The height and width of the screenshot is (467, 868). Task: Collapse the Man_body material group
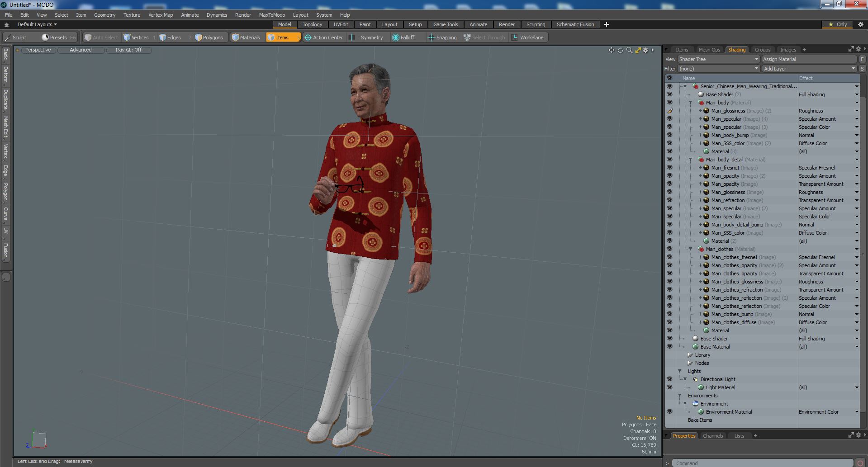tap(691, 103)
